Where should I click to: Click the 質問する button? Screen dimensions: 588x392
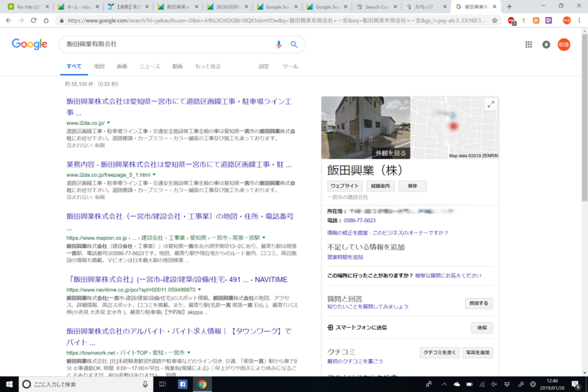tap(479, 303)
